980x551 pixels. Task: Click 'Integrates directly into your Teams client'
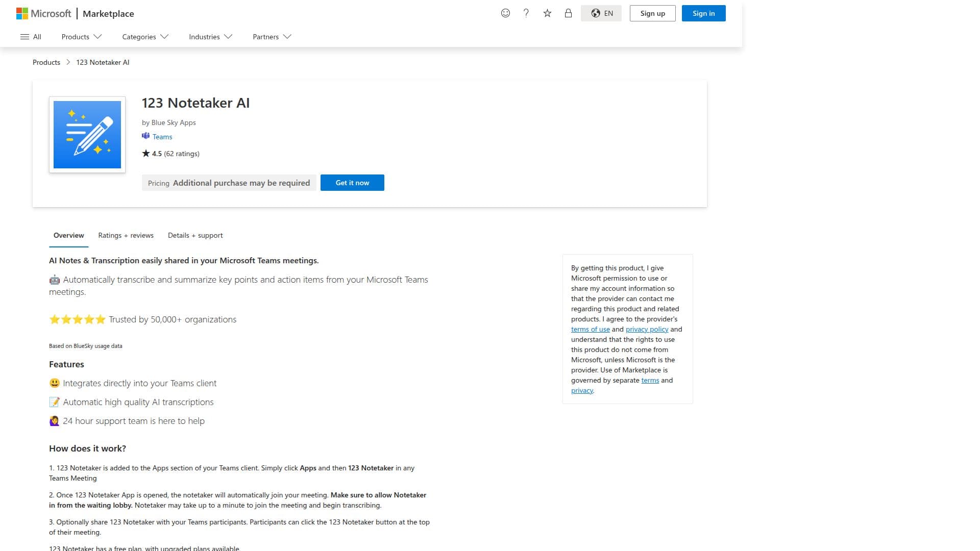139,383
